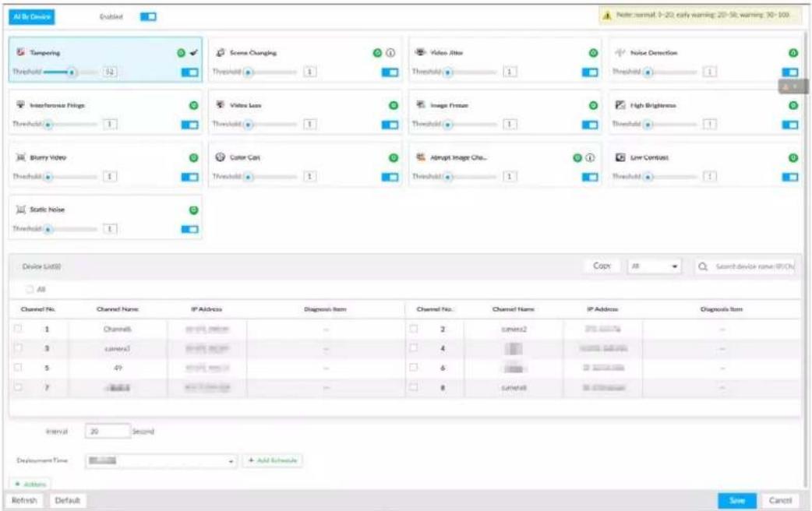
Task: Check the box for channel 1 row
Action: pos(18,328)
